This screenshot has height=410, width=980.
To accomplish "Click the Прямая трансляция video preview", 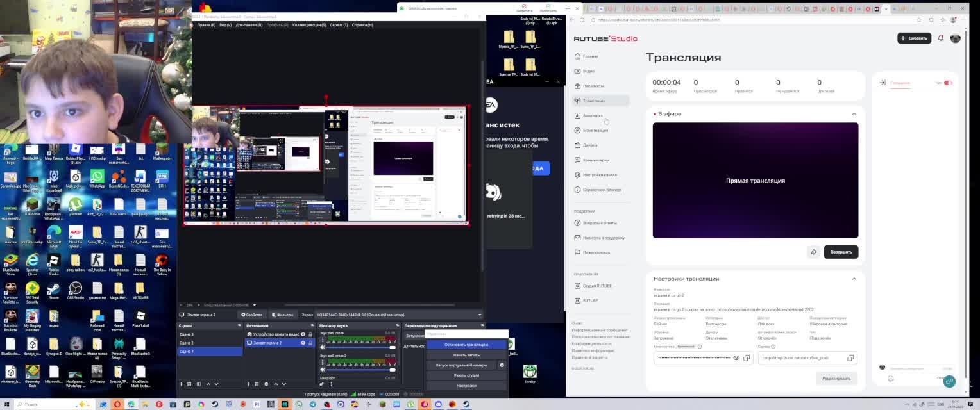I will [x=756, y=181].
